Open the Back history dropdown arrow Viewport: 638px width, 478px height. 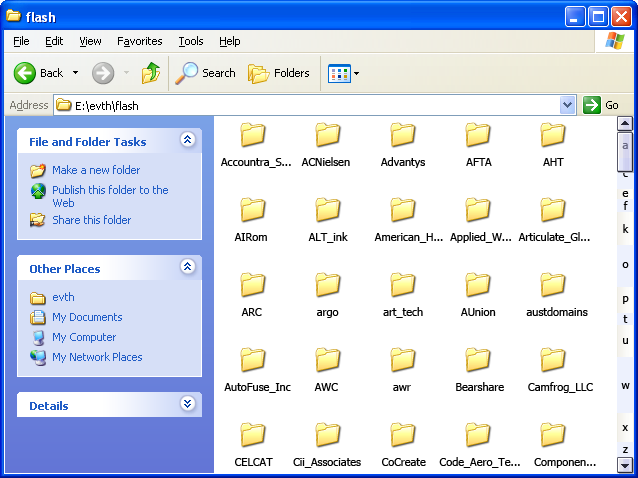(75, 73)
